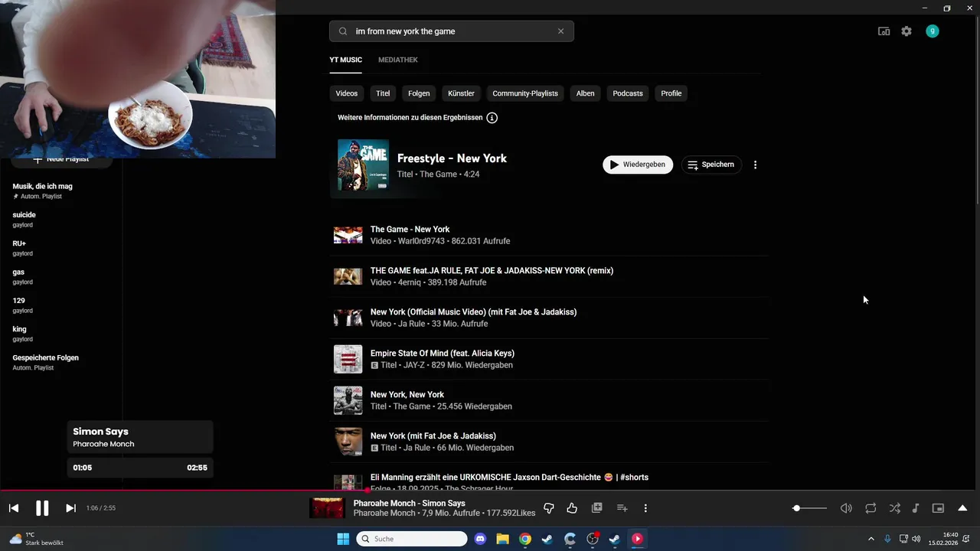Clear the search field text

click(560, 31)
